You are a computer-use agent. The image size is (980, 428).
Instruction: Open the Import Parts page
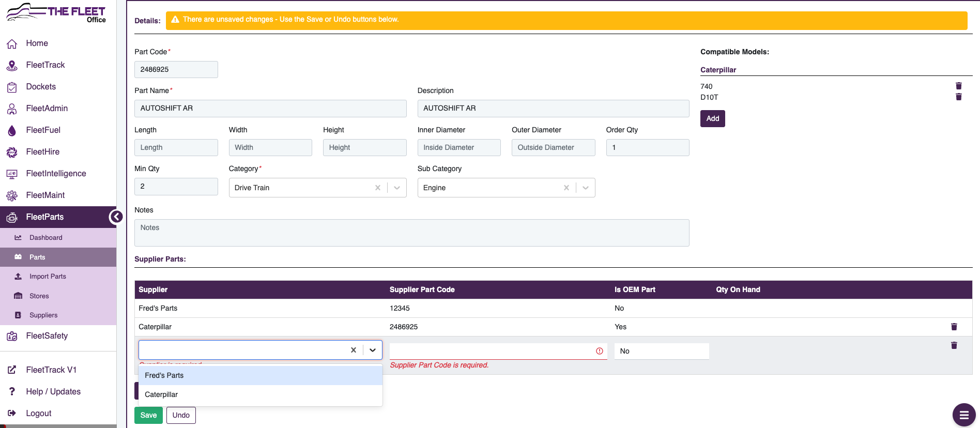pyautogui.click(x=48, y=277)
